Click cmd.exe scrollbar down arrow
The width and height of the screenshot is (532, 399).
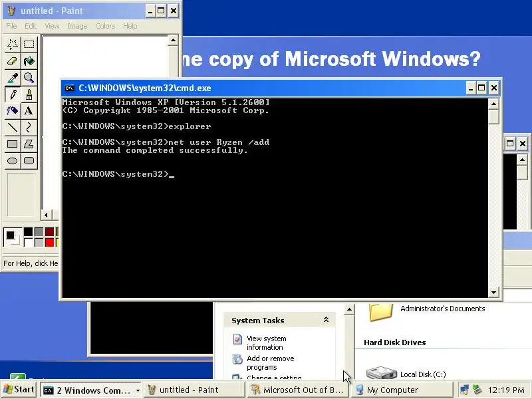[493, 292]
